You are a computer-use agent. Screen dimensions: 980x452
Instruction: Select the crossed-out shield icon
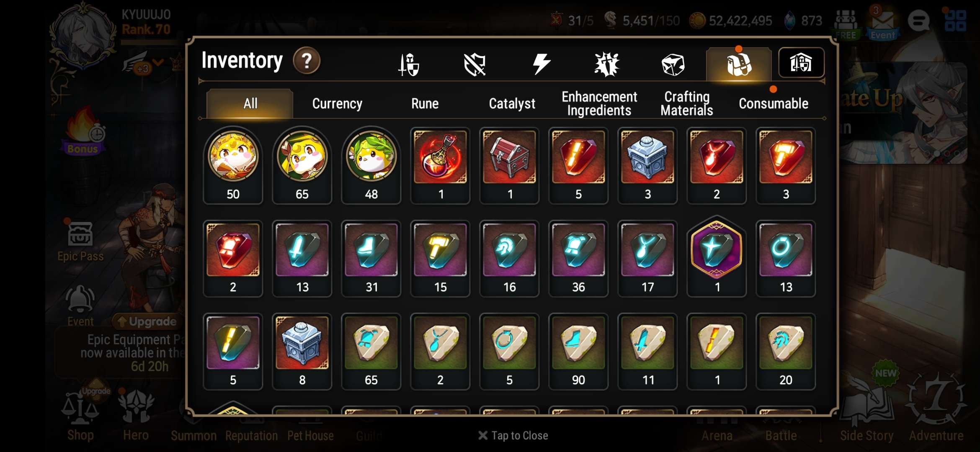(x=475, y=64)
